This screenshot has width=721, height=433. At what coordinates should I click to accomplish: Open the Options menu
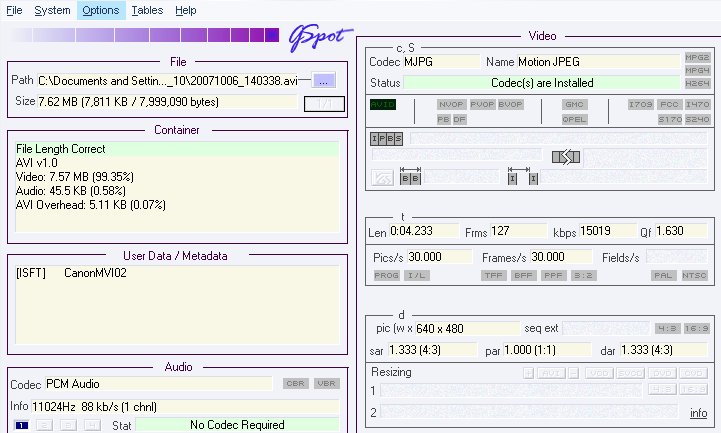pos(101,10)
